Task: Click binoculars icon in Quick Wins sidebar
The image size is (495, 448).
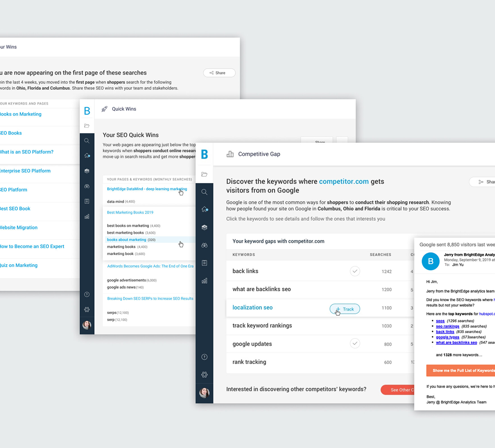Action: click(87, 186)
